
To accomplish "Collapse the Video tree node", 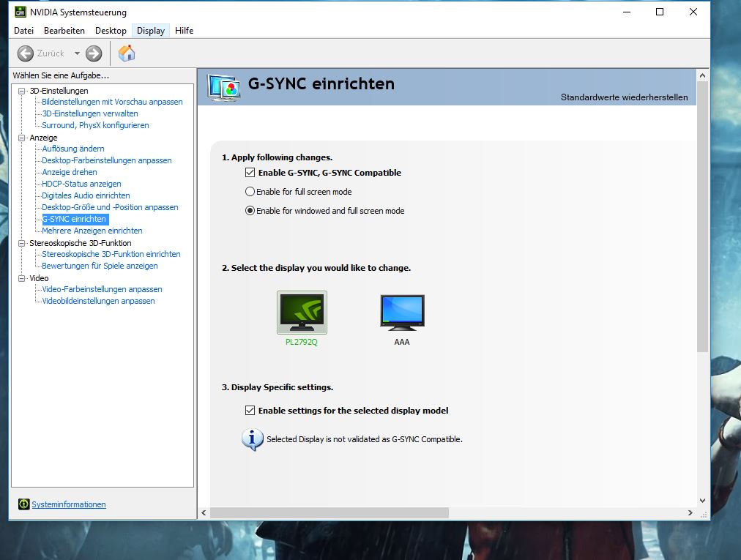I will 21,278.
